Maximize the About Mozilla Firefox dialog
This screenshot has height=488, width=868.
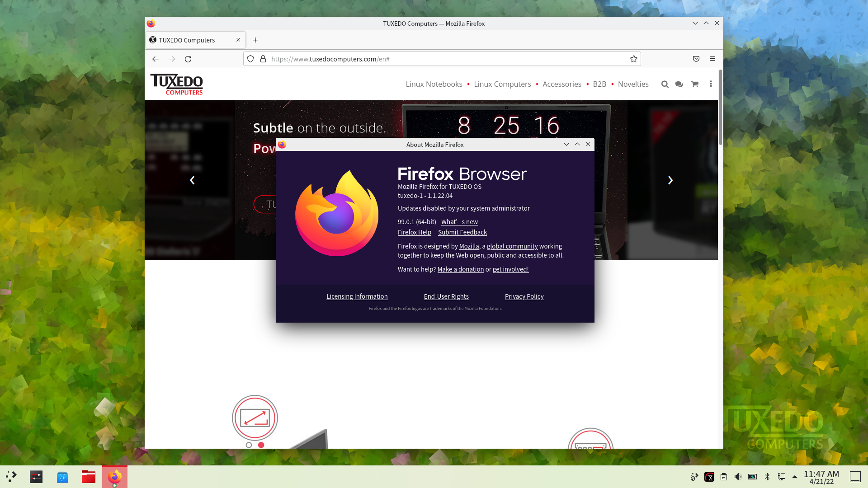click(x=577, y=145)
